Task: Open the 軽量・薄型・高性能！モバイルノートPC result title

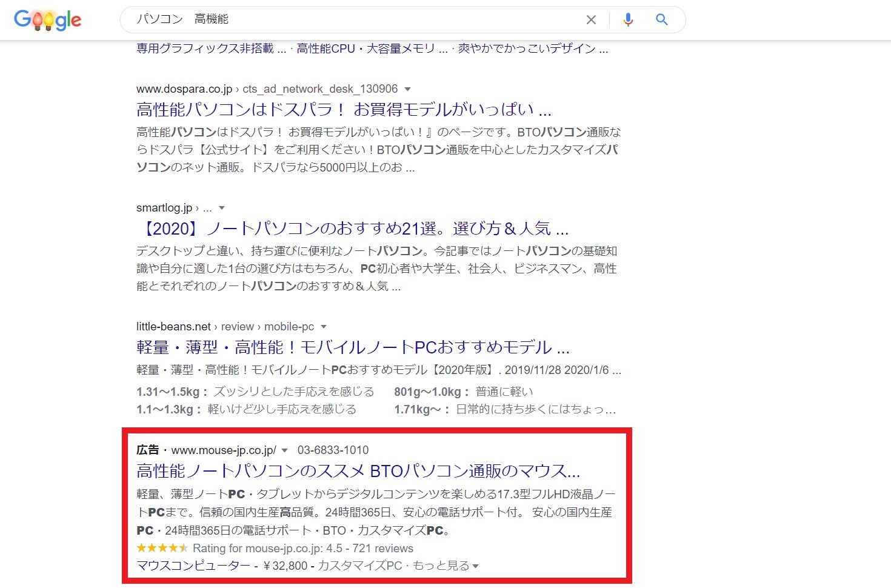Action: pos(353,347)
